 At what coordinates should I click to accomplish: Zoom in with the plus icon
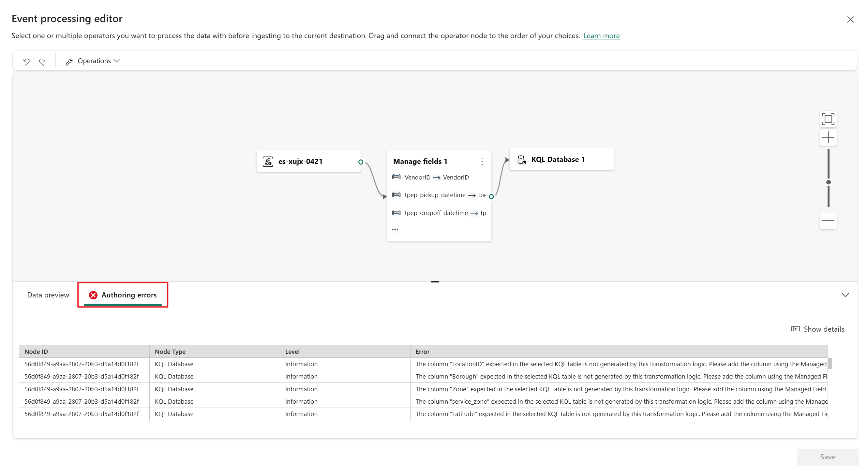(x=828, y=137)
